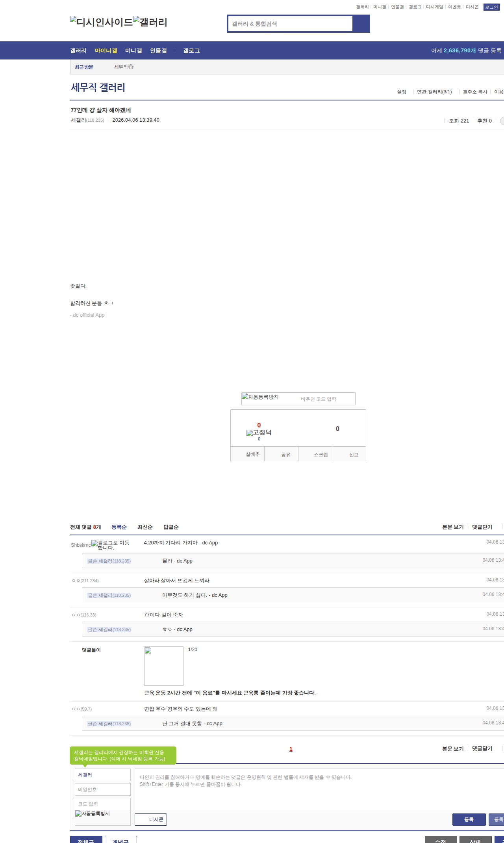
Task: Open 세무직ⓜ in recent visits
Action: point(124,67)
